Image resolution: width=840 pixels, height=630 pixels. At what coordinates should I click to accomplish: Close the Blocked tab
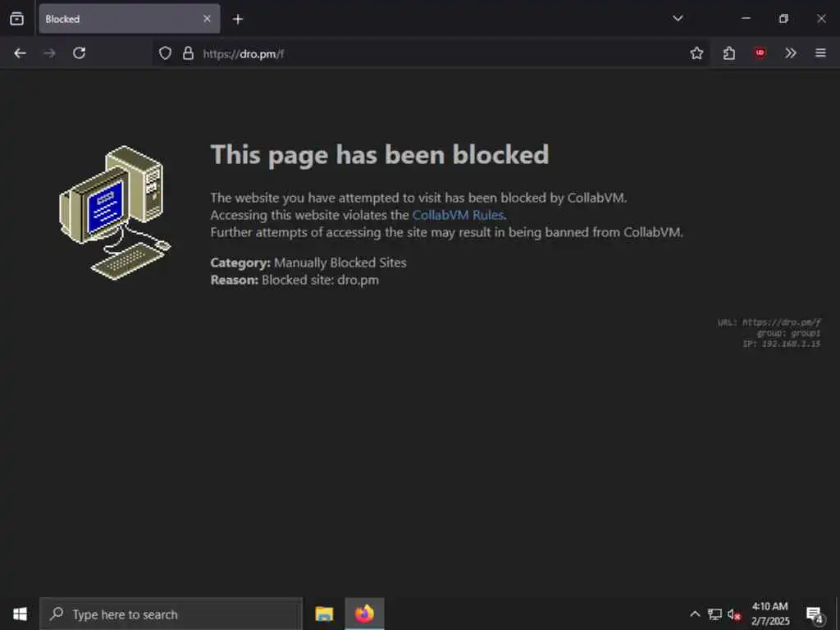tap(207, 19)
